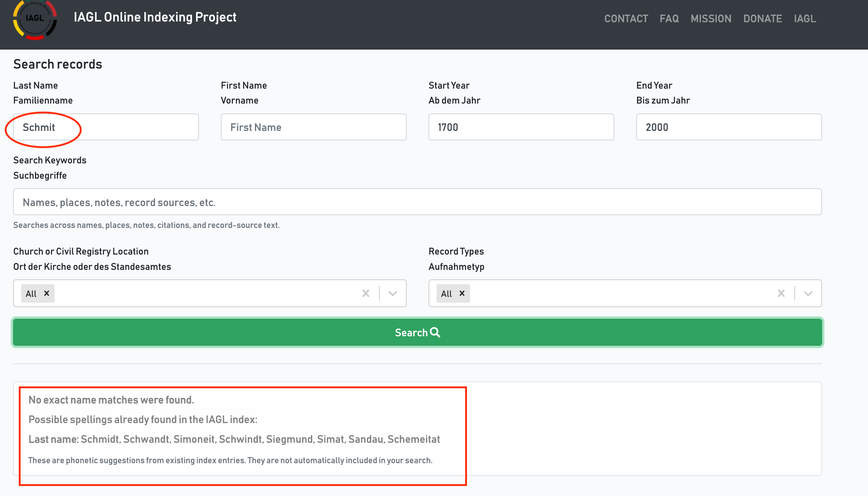Click into the Search Keywords text box

coord(418,202)
